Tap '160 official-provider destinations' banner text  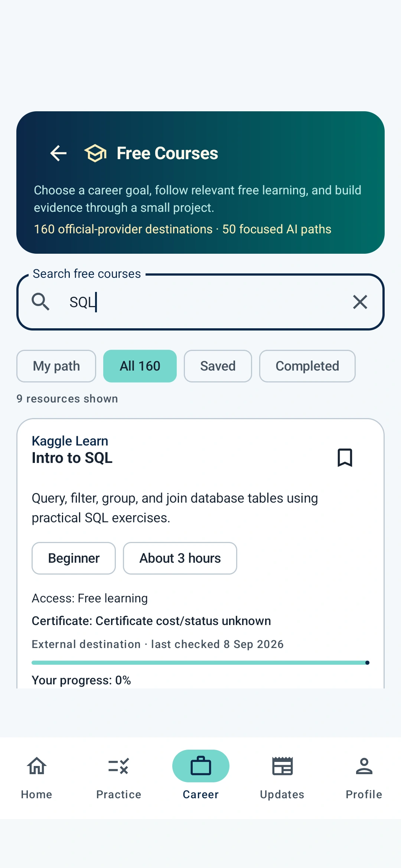[123, 229]
